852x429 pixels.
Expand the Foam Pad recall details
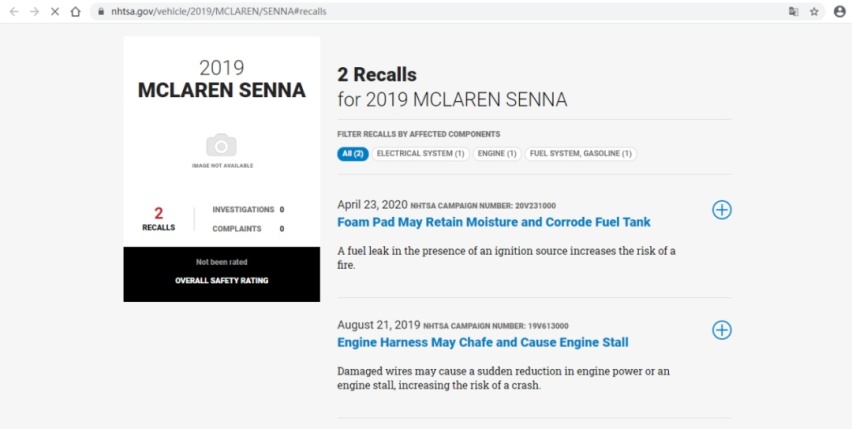722,210
